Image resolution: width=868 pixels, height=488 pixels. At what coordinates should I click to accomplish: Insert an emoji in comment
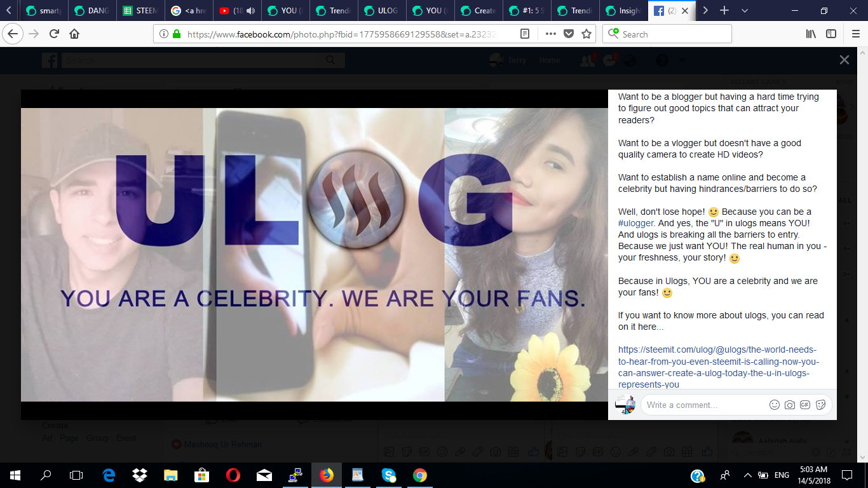pyautogui.click(x=774, y=405)
